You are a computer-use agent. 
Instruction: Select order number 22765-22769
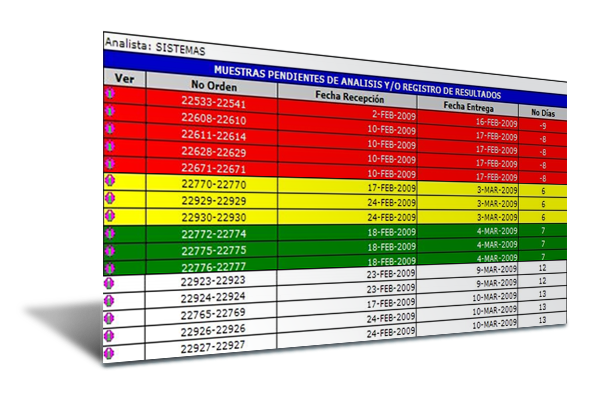[x=213, y=314]
